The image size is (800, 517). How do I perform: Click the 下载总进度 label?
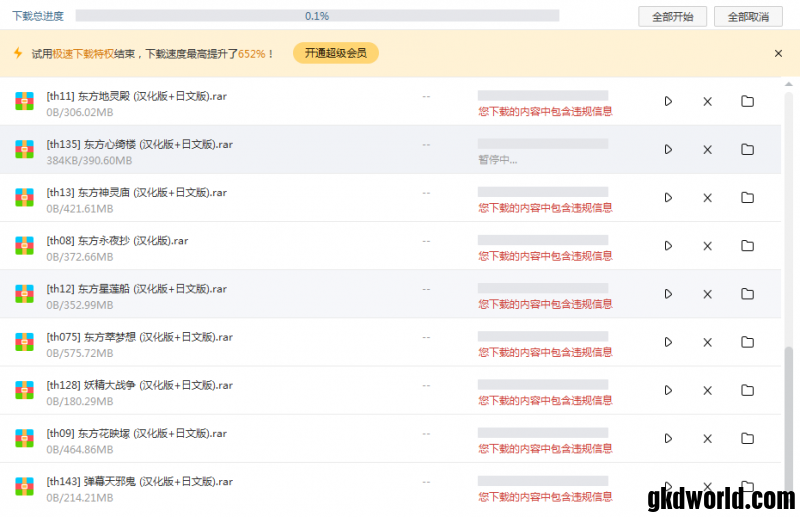coord(38,16)
